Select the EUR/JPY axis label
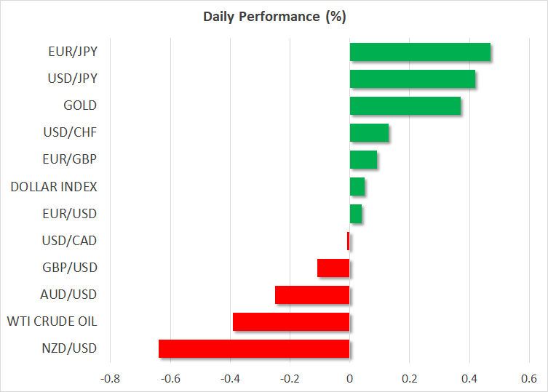Viewport: 548px width, 392px height. [74, 52]
